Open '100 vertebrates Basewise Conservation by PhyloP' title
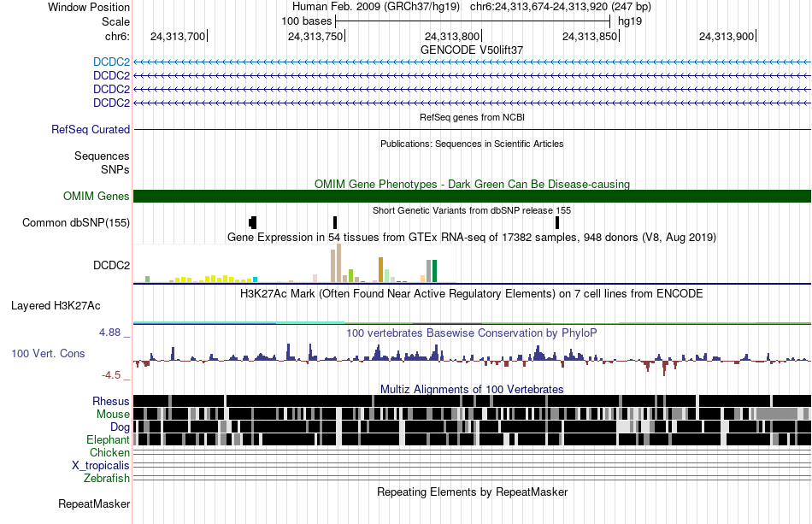Screen dimensions: 812x524 pos(472,333)
